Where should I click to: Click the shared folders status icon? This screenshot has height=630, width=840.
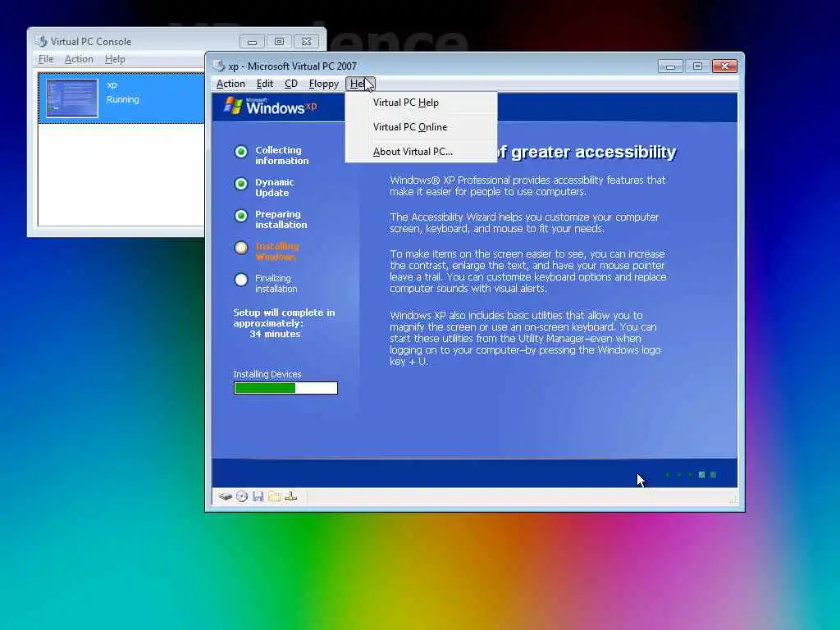click(274, 496)
